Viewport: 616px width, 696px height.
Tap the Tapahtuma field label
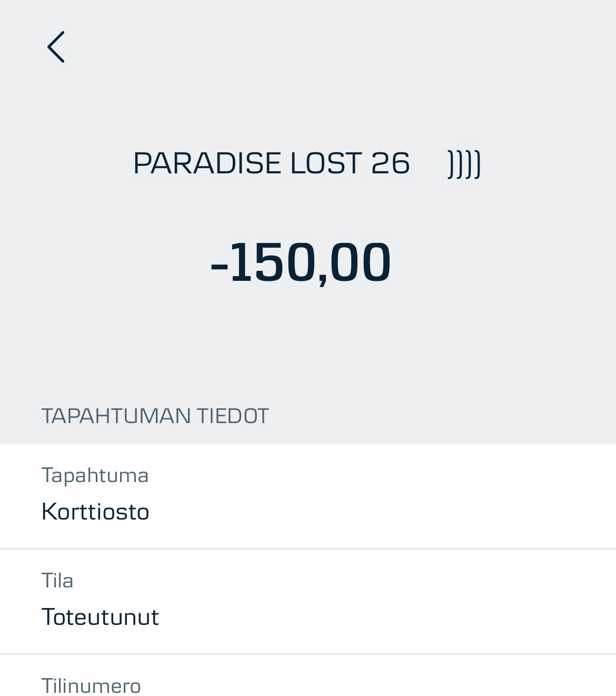[x=95, y=475]
